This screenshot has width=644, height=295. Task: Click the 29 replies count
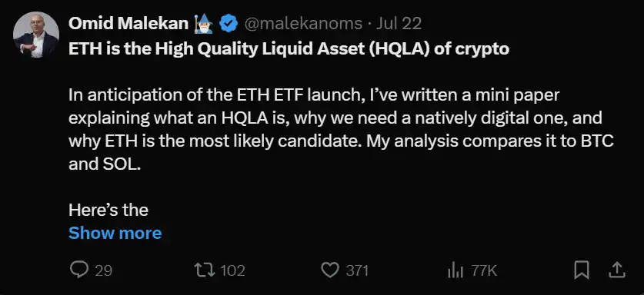tap(104, 270)
